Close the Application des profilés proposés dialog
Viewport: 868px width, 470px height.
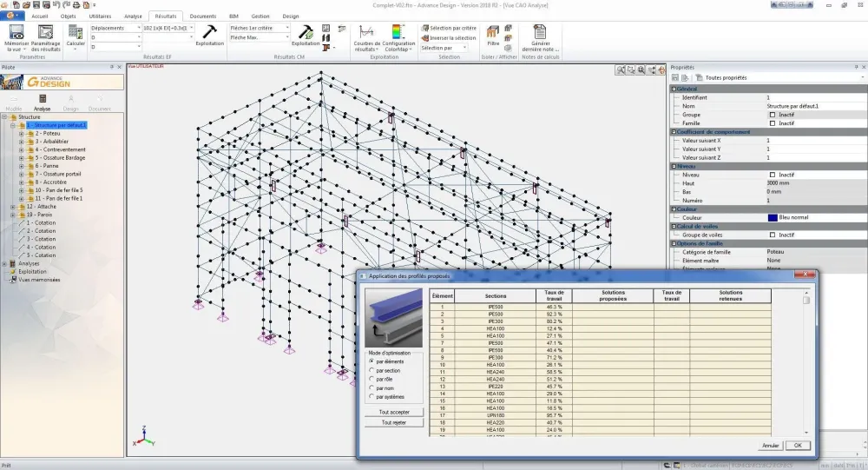(805, 274)
